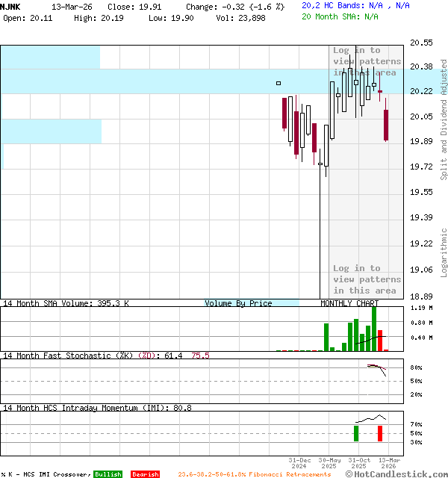
Task: Click the green Bullish legend badge
Action: pos(108,474)
